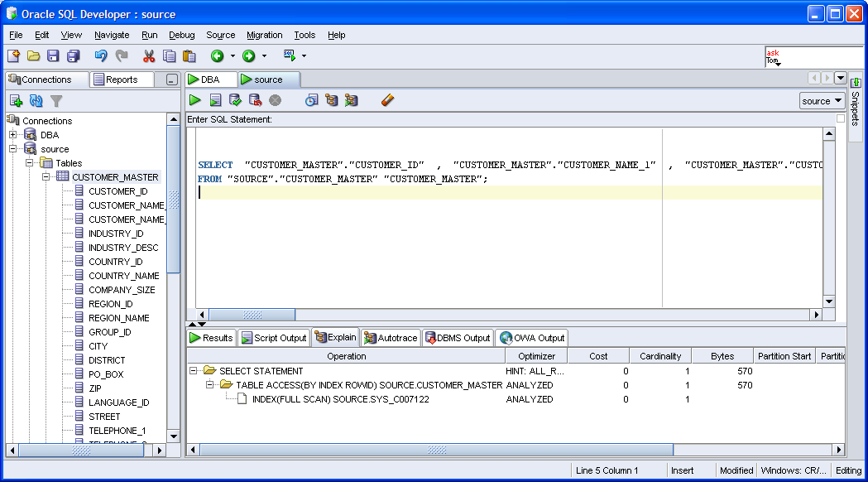Select the Run Script icon
Viewport: 868px width, 482px height.
(x=216, y=99)
